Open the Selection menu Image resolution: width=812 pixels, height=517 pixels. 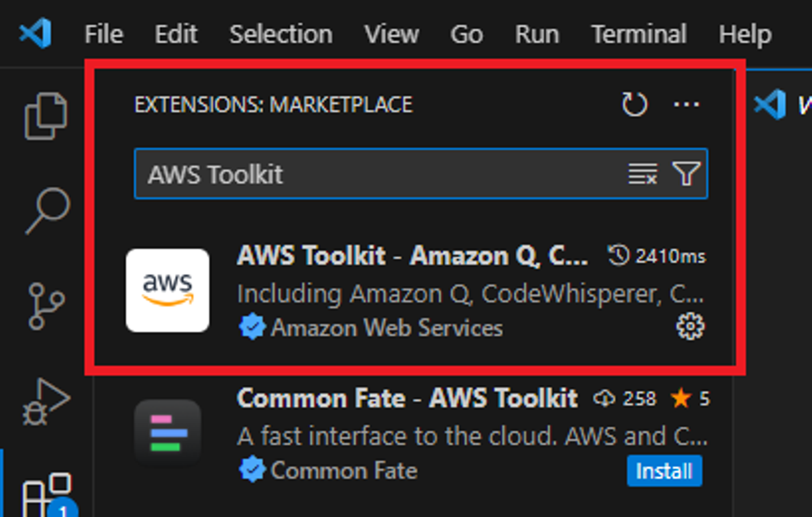click(x=281, y=34)
